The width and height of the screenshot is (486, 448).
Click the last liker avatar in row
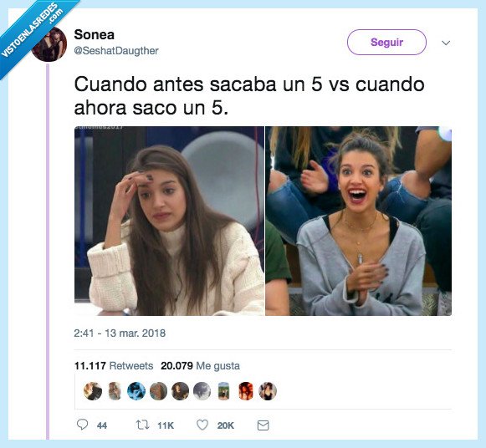tap(268, 391)
